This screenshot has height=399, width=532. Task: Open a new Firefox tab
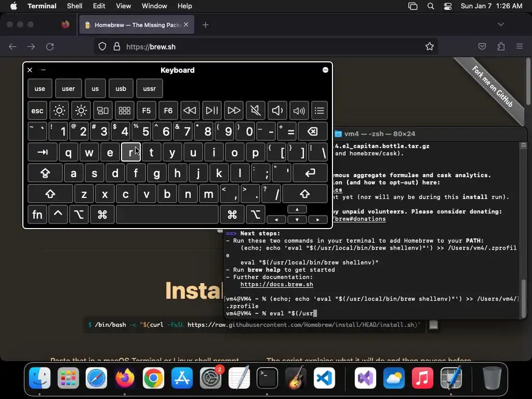(206, 25)
